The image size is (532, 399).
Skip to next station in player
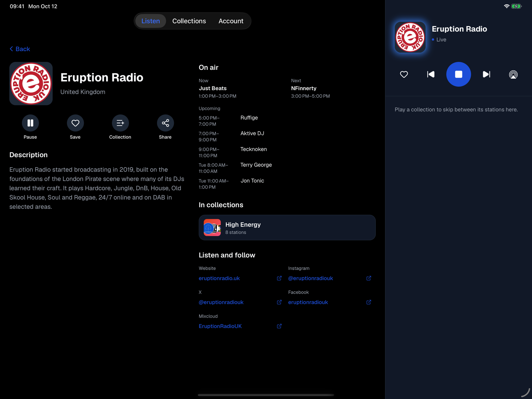pos(486,74)
